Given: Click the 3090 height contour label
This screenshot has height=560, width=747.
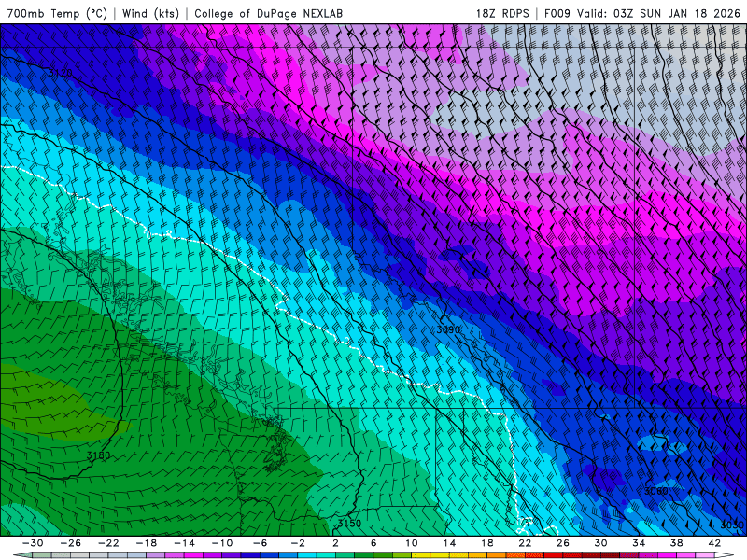Looking at the screenshot, I should (x=448, y=329).
